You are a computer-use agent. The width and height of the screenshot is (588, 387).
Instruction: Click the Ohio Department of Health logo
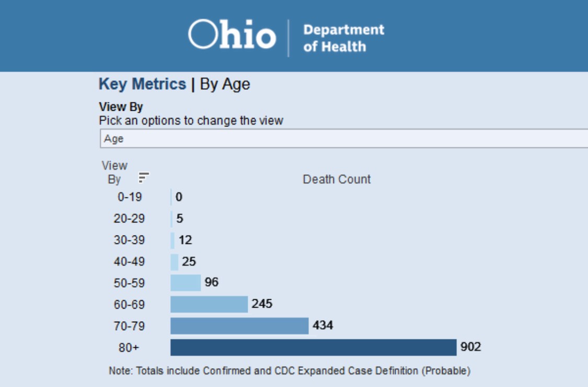[x=286, y=37]
